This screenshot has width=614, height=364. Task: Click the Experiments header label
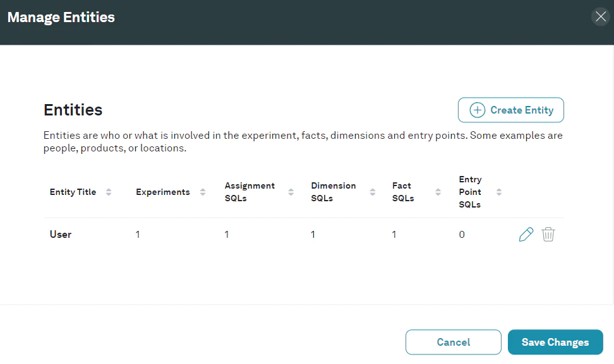(x=162, y=192)
